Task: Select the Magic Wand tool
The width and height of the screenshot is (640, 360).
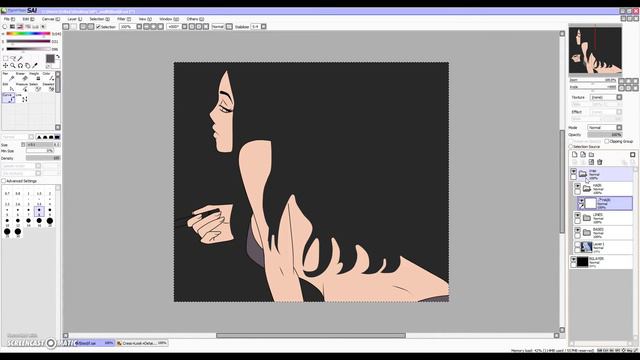Action: pyautogui.click(x=20, y=58)
